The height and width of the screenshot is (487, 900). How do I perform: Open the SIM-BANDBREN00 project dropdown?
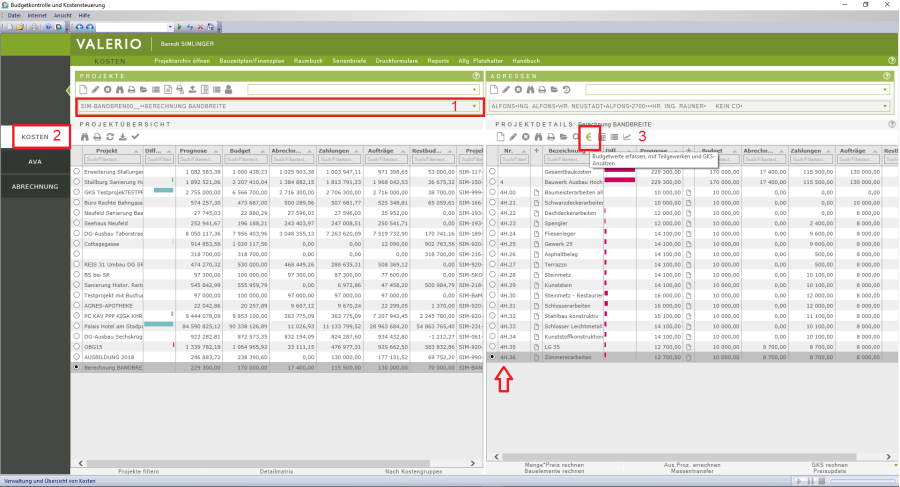pyautogui.click(x=474, y=105)
